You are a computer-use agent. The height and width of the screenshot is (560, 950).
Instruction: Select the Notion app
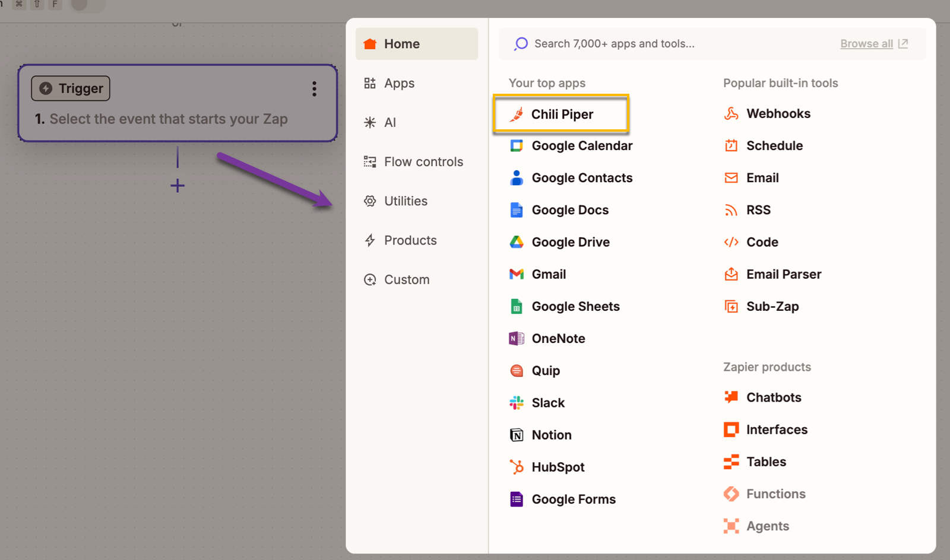point(551,434)
